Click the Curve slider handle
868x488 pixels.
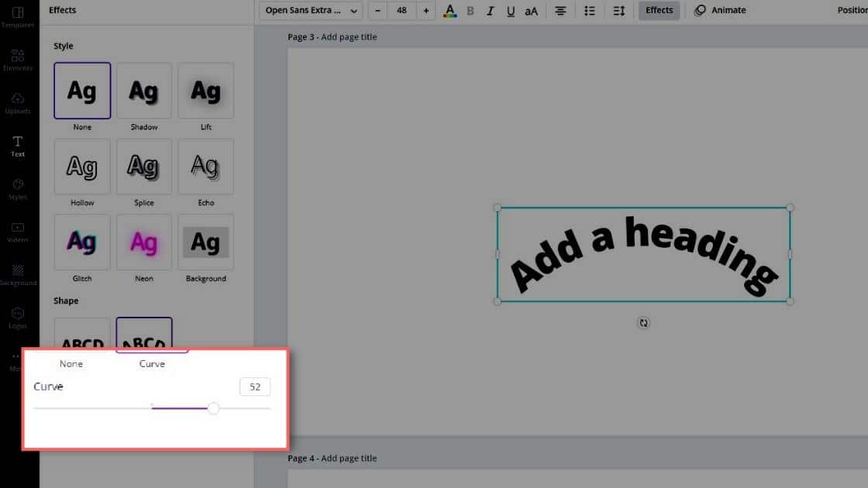[213, 408]
